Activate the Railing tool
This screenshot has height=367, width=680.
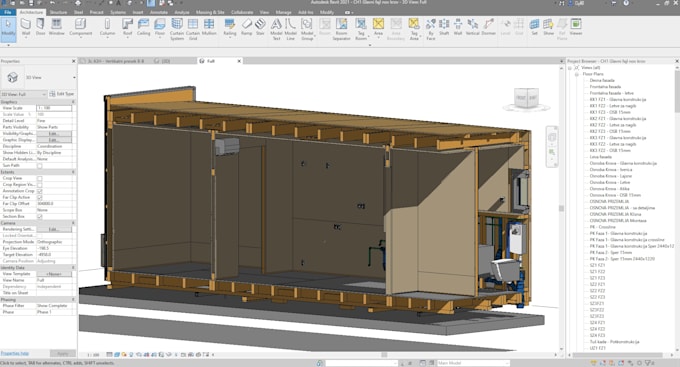tap(230, 27)
